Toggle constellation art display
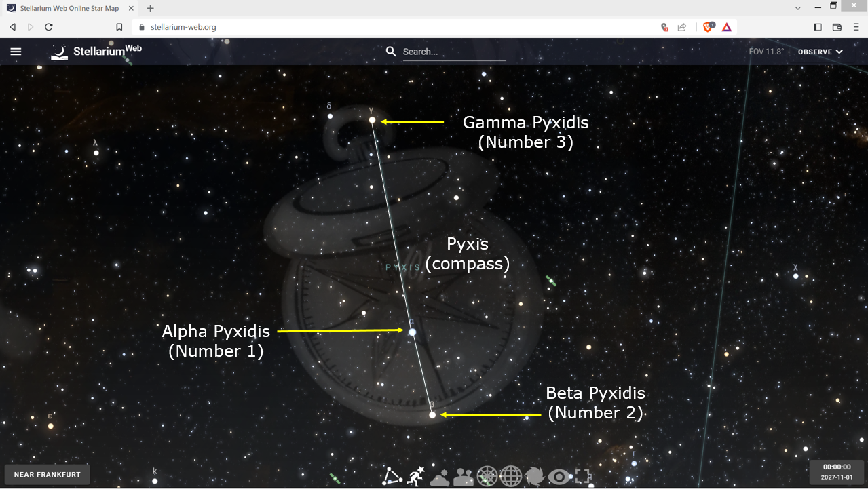Image resolution: width=868 pixels, height=489 pixels. click(x=416, y=477)
